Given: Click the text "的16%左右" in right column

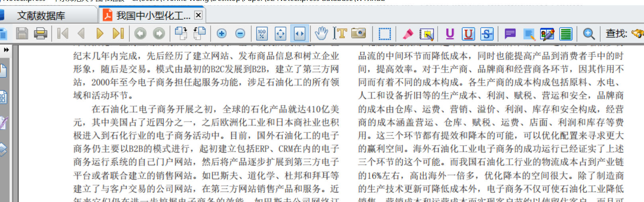Looking at the screenshot, I should click(x=380, y=175).
